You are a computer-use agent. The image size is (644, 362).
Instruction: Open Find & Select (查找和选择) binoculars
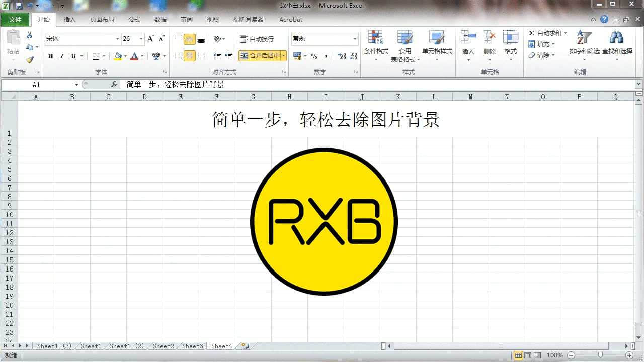point(617,46)
